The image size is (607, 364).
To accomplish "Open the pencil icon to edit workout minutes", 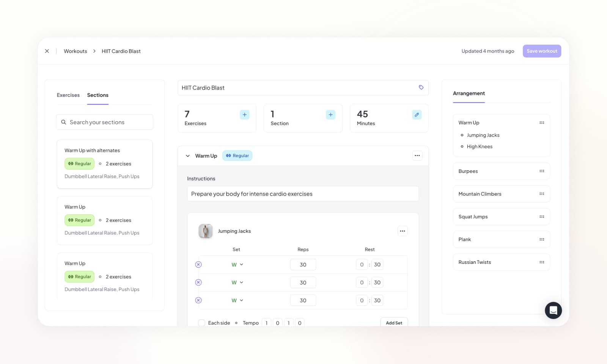I will 417,114.
